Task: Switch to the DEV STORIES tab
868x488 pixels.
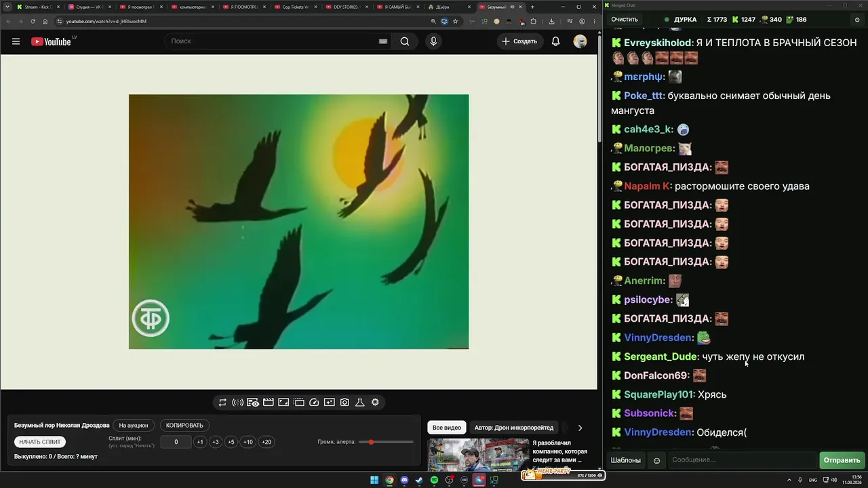Action: pos(348,7)
